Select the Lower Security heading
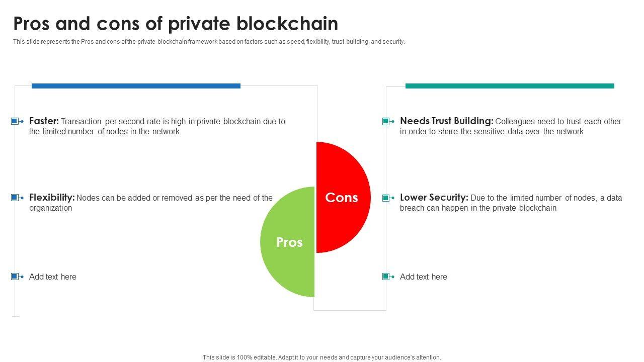 pos(434,198)
